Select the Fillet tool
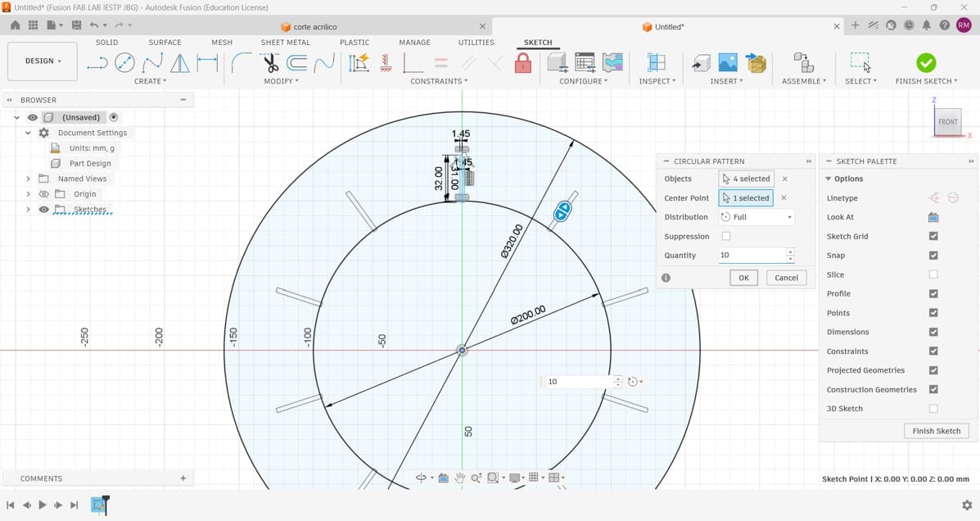The image size is (980, 521). (x=242, y=62)
